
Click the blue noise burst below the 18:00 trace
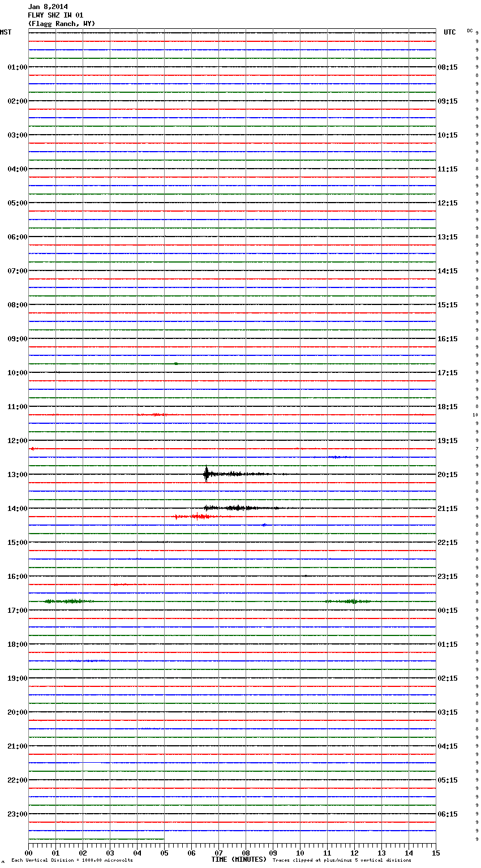pyautogui.click(x=88, y=661)
